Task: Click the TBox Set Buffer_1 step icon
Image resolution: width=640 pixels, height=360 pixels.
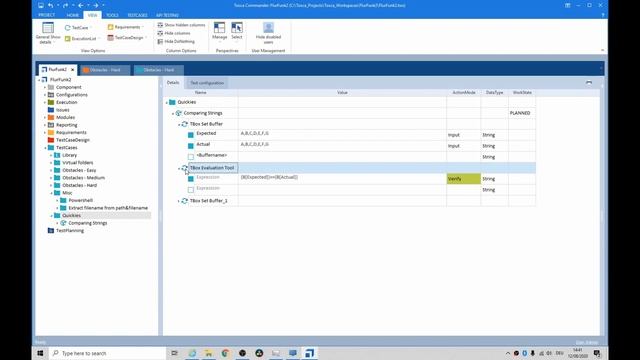Action: (184, 201)
